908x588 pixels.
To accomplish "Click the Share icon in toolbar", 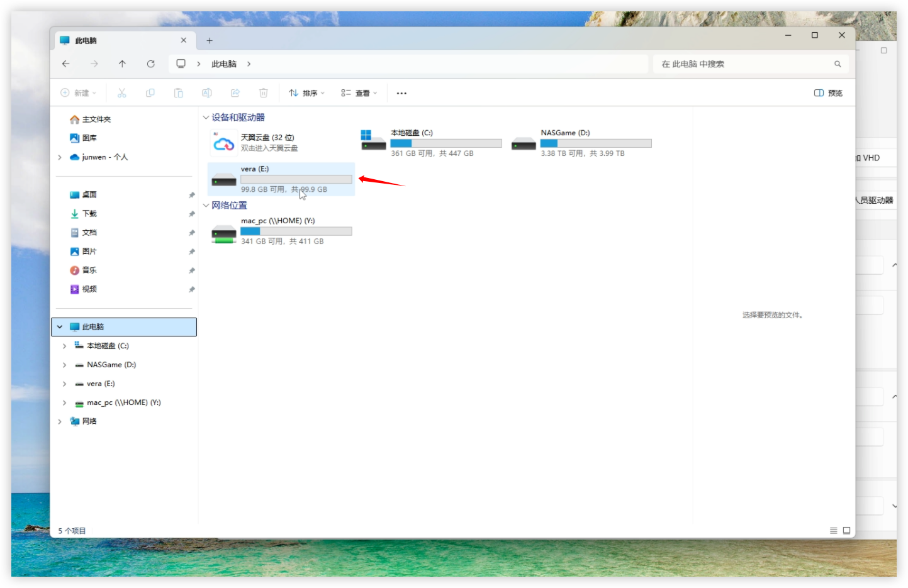I will coord(235,93).
